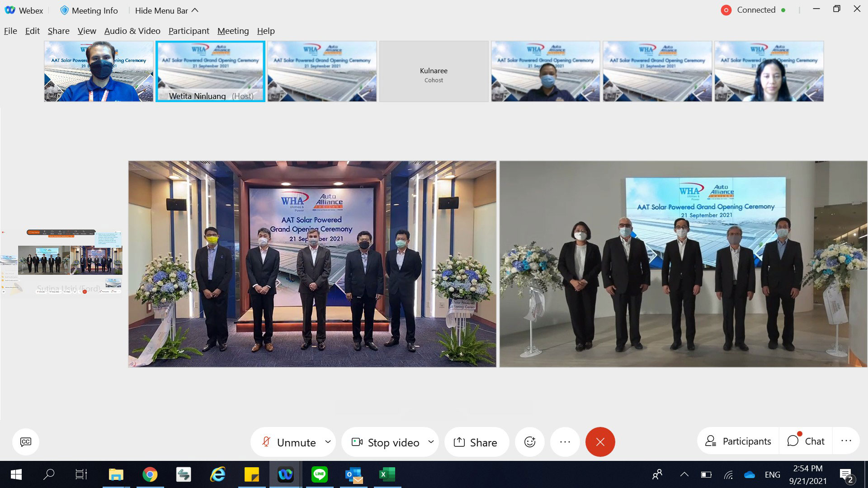
Task: Open Excel from taskbar
Action: pos(387,474)
